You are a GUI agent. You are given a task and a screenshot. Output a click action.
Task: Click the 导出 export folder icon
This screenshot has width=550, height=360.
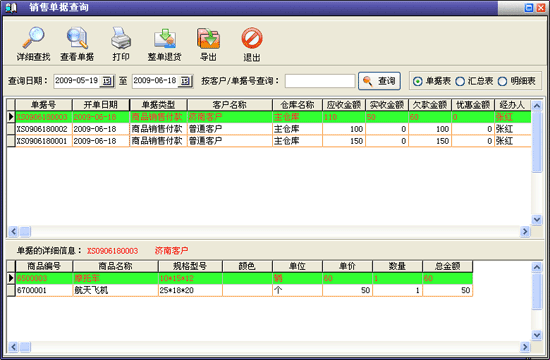(208, 38)
